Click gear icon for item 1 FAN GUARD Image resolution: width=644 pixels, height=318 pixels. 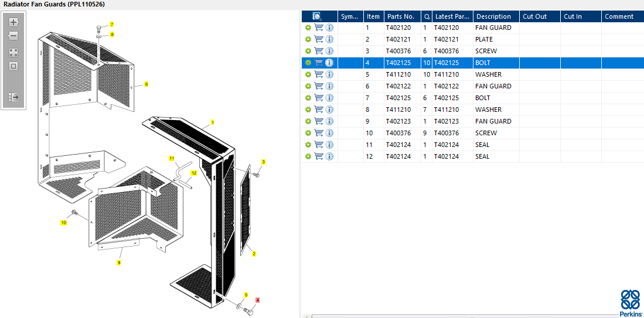point(308,28)
